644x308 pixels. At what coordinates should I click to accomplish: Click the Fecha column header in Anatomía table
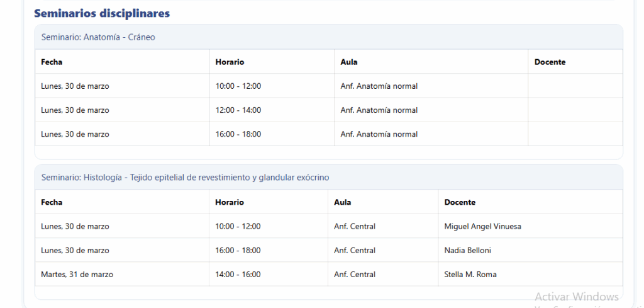point(52,62)
